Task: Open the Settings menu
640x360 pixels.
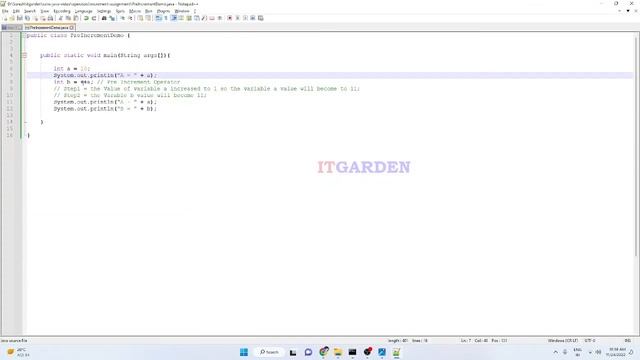Action: click(x=104, y=11)
